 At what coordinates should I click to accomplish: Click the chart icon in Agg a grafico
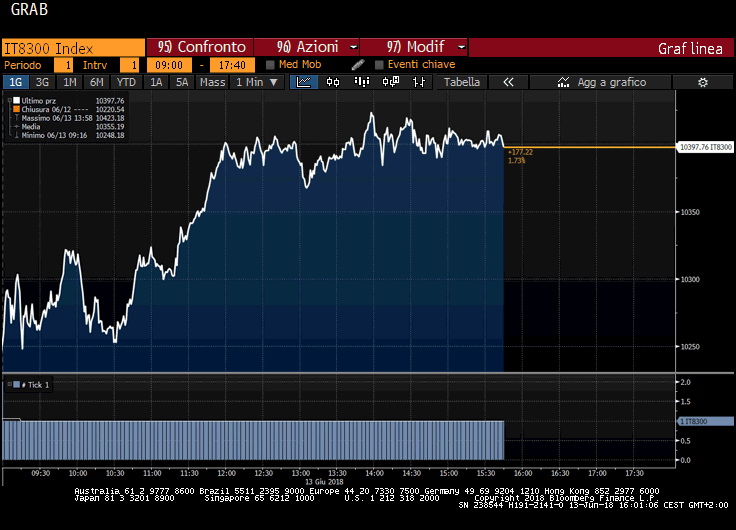click(563, 82)
